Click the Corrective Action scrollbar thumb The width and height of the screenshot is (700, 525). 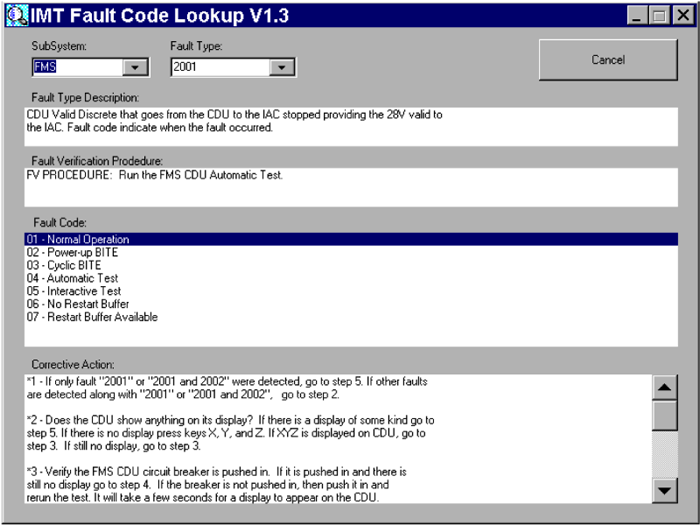pos(664,414)
